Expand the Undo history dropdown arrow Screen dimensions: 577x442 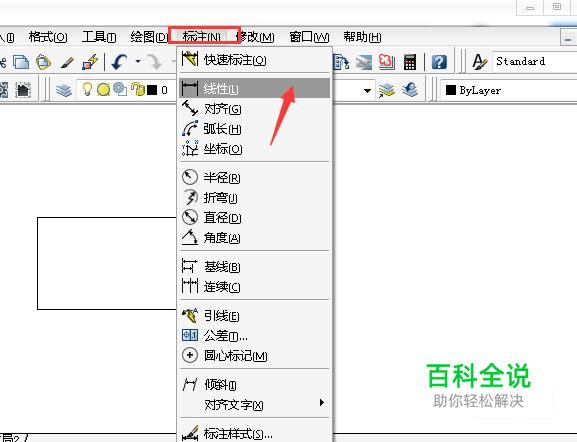pos(138,61)
